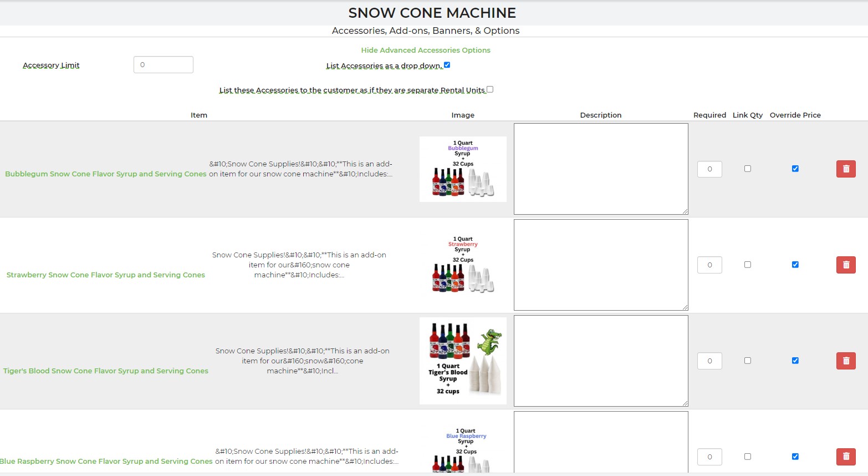Click trash icon for Strawberry accessory row

pos(846,265)
